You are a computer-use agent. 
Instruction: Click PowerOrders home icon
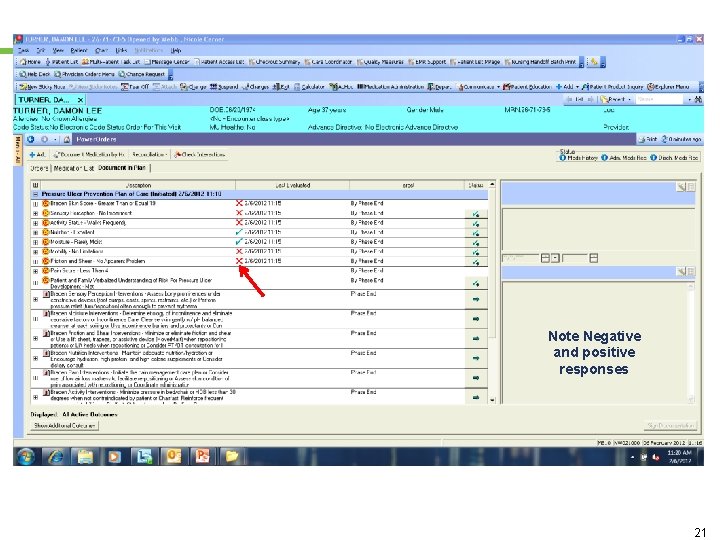click(67, 139)
